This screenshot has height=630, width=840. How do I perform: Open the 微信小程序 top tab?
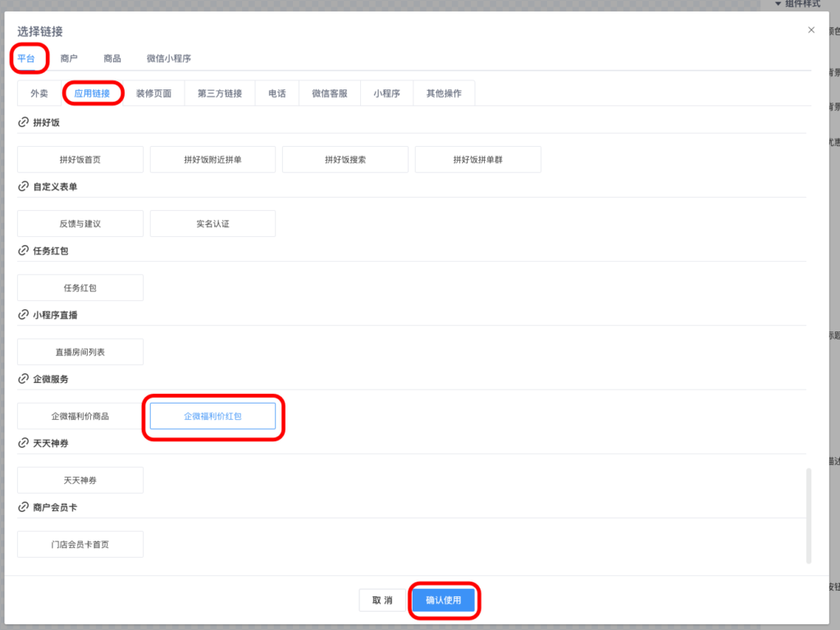pyautogui.click(x=169, y=58)
